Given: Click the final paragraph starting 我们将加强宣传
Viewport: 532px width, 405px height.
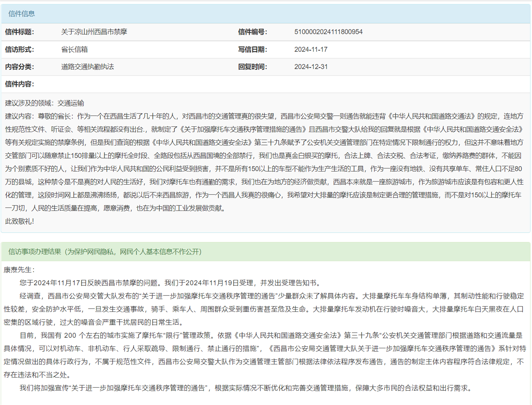Looking at the screenshot, I should [x=245, y=388].
